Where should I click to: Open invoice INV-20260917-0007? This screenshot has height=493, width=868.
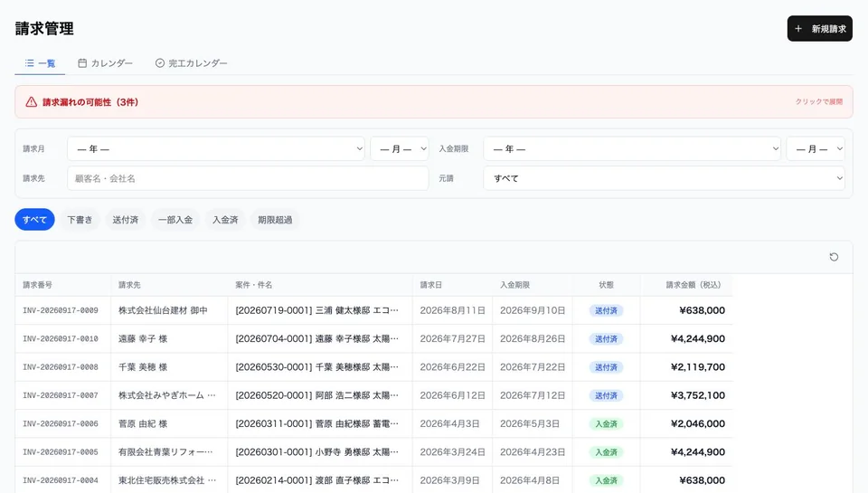[61, 395]
